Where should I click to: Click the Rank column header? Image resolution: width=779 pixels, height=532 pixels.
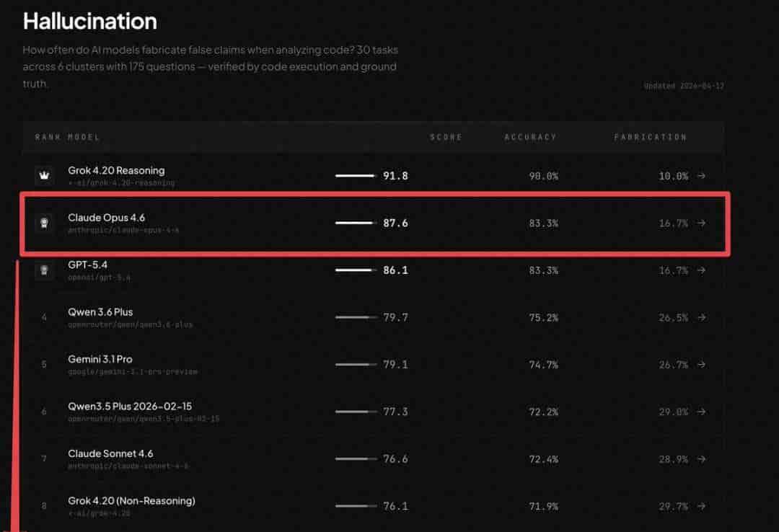tap(48, 137)
